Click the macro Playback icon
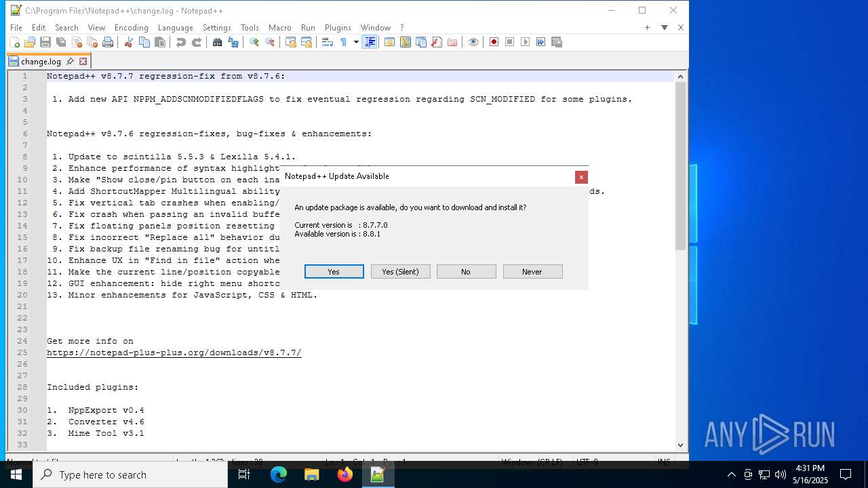This screenshot has width=868, height=488. click(x=525, y=42)
